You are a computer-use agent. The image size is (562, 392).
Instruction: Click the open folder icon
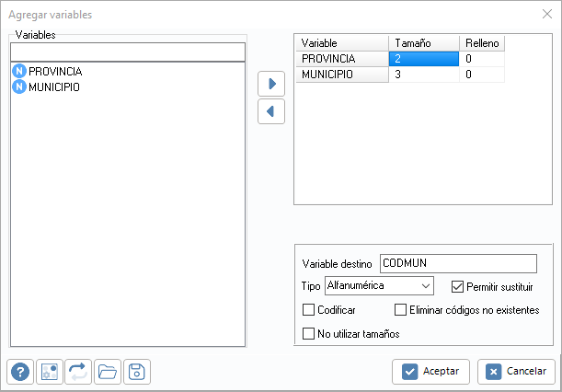(108, 372)
